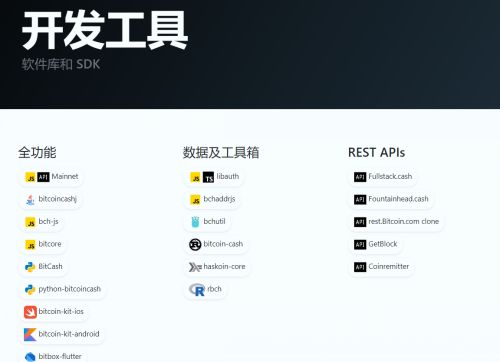Open the bitcoin-cash library link
The width and height of the screenshot is (500, 362).
coord(223,244)
